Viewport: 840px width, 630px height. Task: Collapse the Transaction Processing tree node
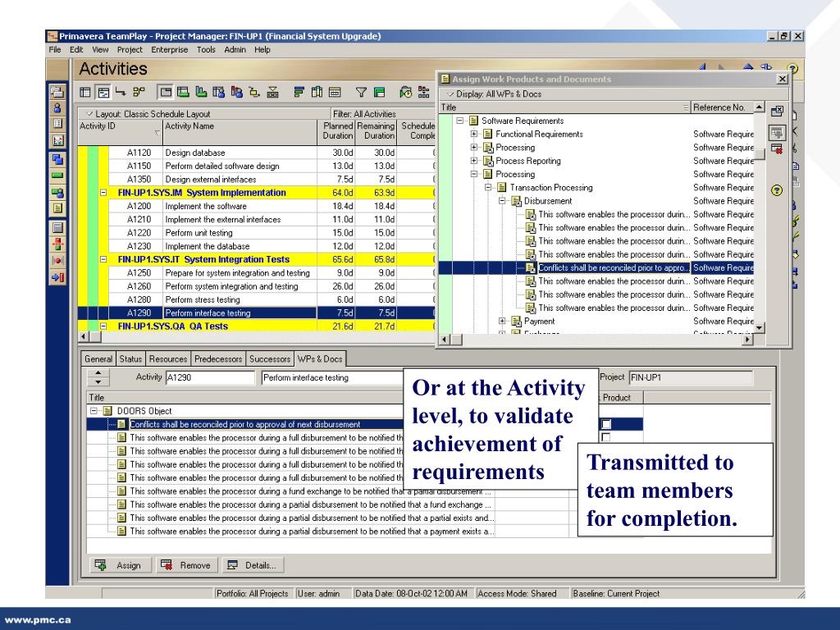[x=488, y=188]
